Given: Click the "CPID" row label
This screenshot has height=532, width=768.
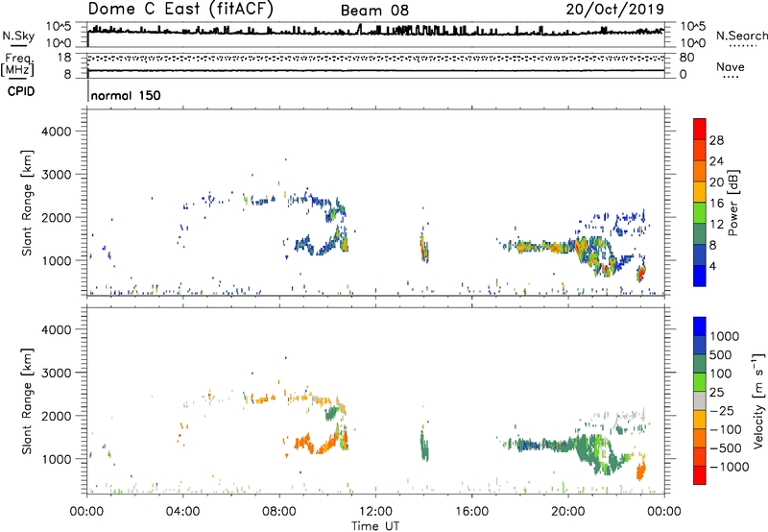Looking at the screenshot, I should pos(21,91).
